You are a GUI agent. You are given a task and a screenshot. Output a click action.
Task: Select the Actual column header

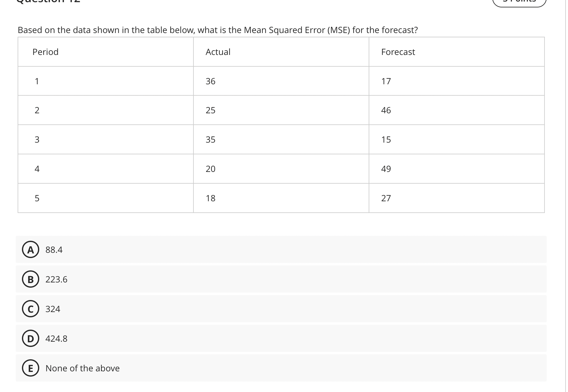tap(218, 52)
